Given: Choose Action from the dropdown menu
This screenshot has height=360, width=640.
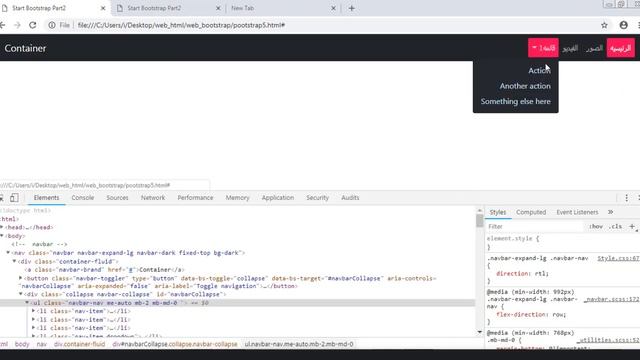Looking at the screenshot, I should [x=539, y=71].
